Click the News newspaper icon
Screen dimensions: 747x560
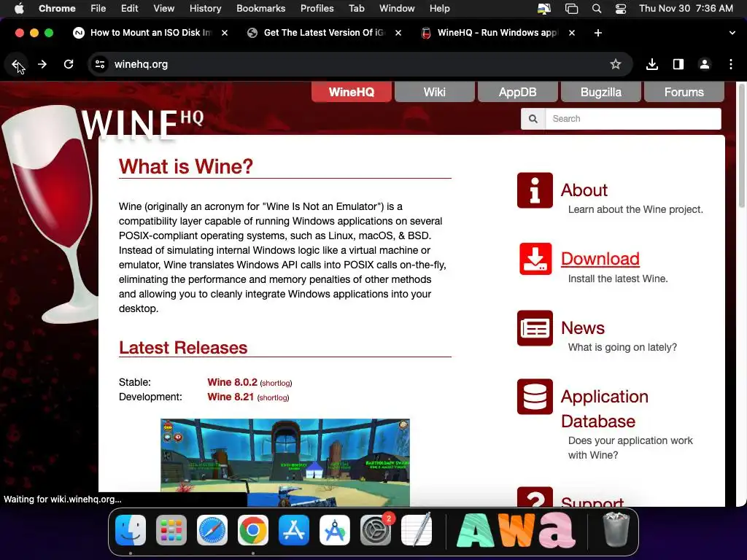pos(535,328)
